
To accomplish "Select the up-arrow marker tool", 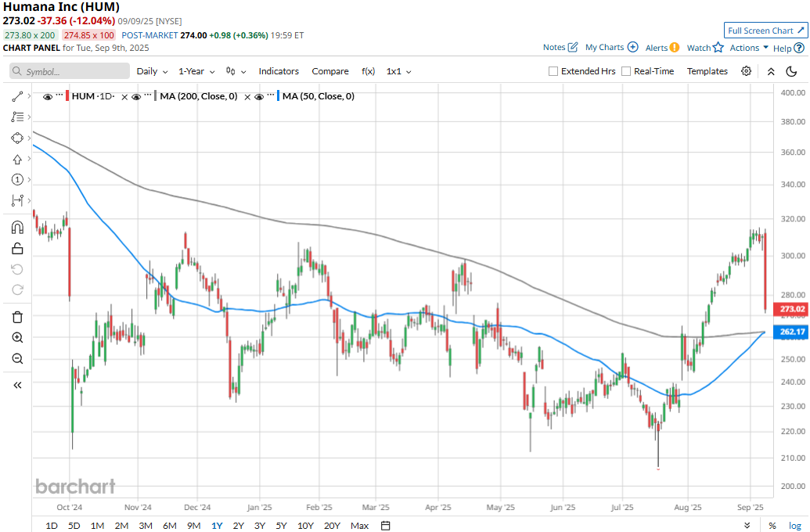I will tap(17, 159).
